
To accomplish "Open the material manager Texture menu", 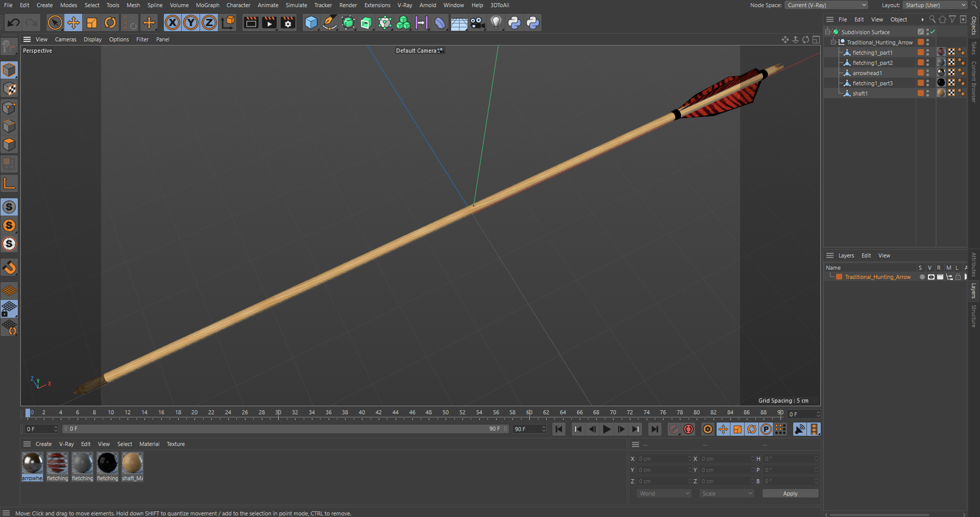I will coord(176,444).
